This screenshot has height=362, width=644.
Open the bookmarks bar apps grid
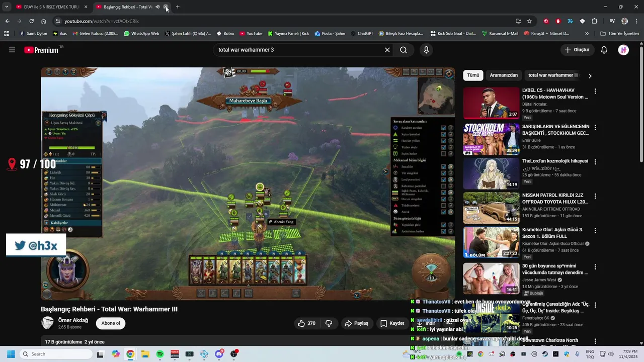click(7, 34)
